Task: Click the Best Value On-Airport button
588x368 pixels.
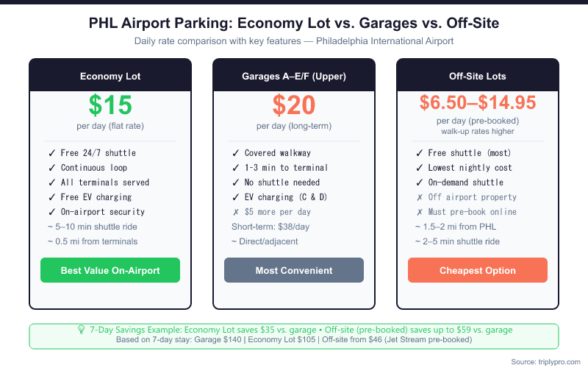Action: (x=110, y=270)
